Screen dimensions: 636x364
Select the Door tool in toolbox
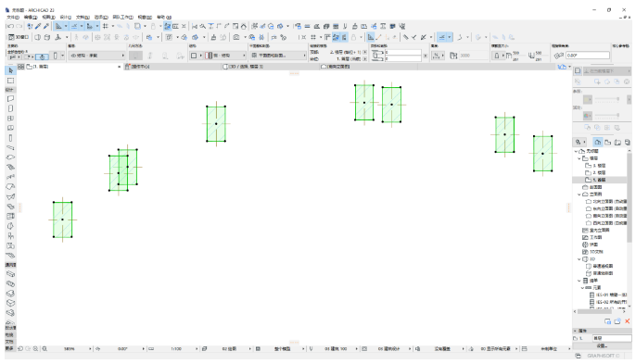tap(10, 108)
